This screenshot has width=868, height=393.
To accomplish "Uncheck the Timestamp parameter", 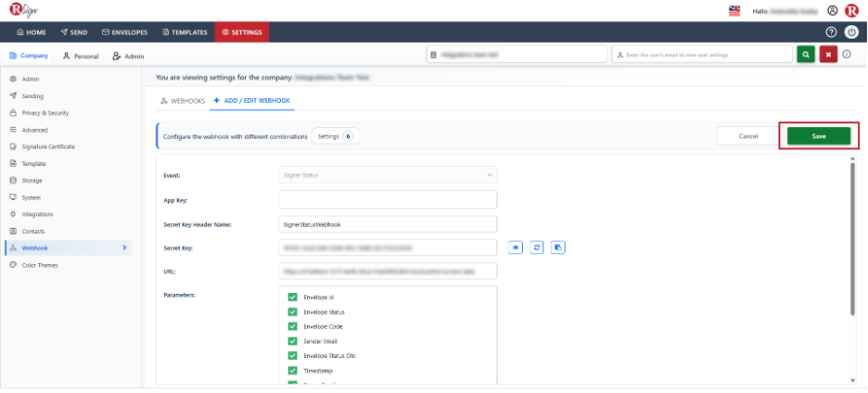I will coord(292,371).
